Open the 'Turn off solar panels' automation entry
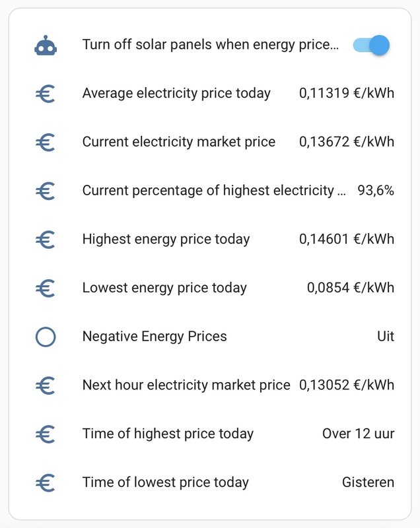 coord(210,45)
